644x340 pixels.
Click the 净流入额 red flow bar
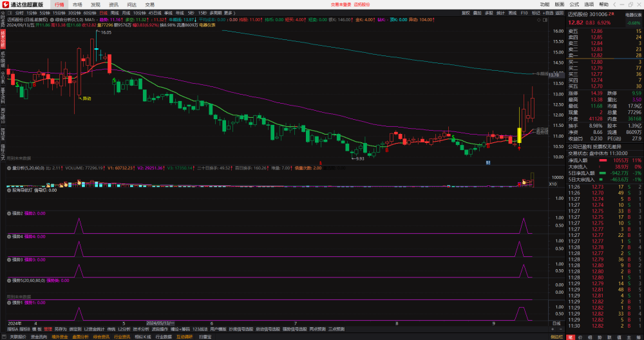point(603,160)
